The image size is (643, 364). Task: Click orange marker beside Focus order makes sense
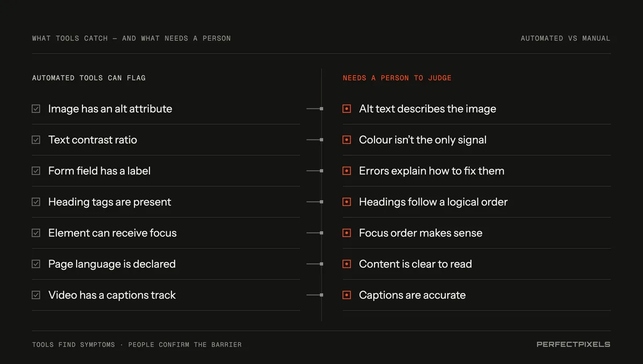[x=347, y=233]
